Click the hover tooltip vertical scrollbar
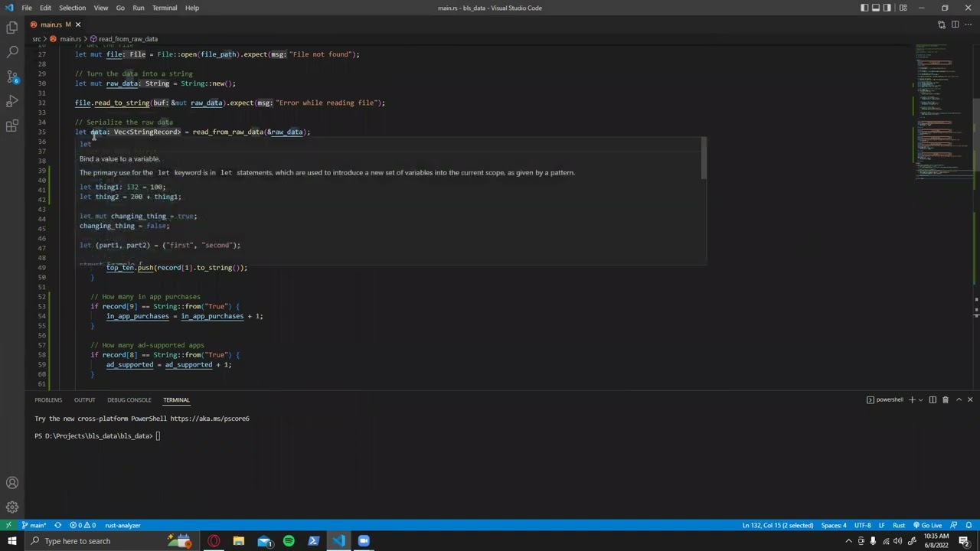The height and width of the screenshot is (551, 980). [703, 159]
